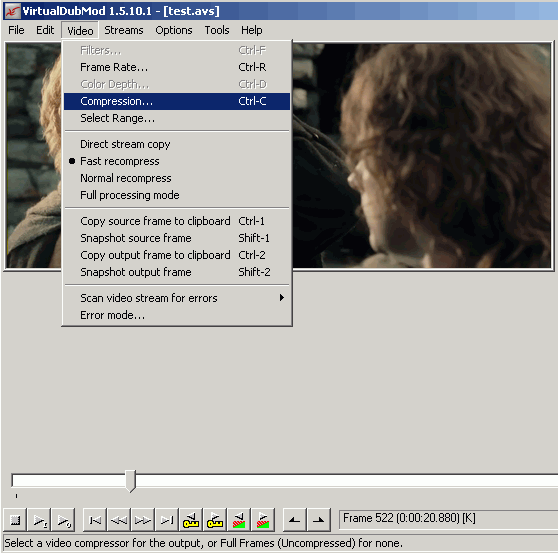Expand Scan video stream for errors submenu

pos(177,298)
